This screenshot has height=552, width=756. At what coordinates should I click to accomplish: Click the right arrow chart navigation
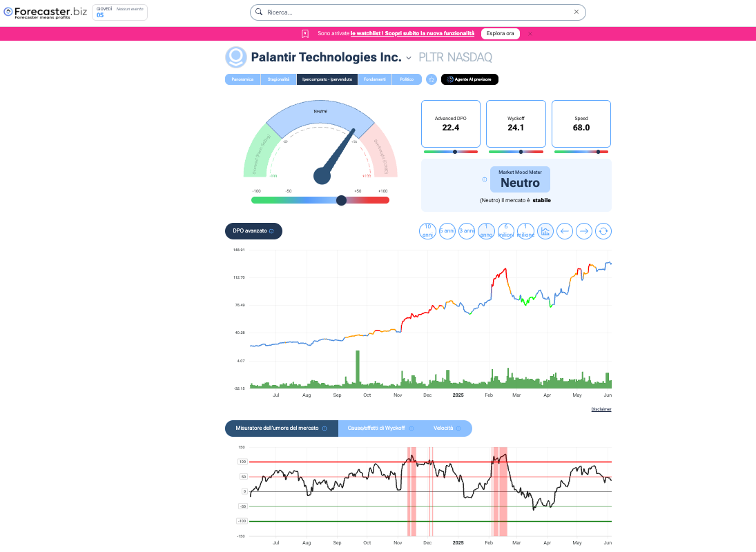coord(584,231)
